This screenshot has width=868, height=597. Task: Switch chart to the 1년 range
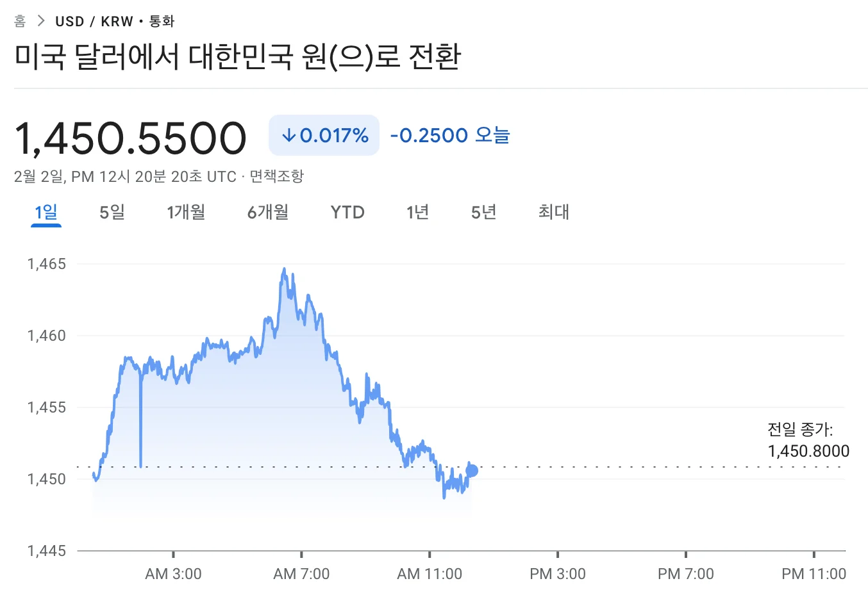(x=417, y=212)
